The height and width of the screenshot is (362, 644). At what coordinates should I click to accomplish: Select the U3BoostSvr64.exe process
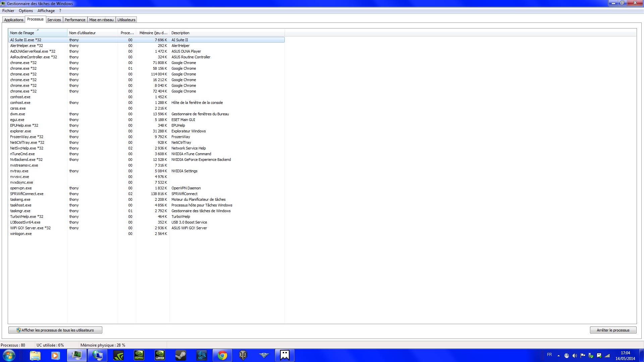146,222
